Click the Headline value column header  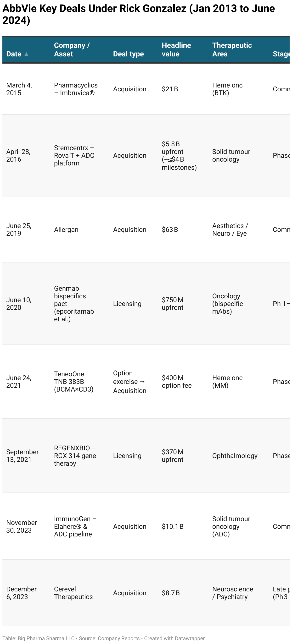176,49
